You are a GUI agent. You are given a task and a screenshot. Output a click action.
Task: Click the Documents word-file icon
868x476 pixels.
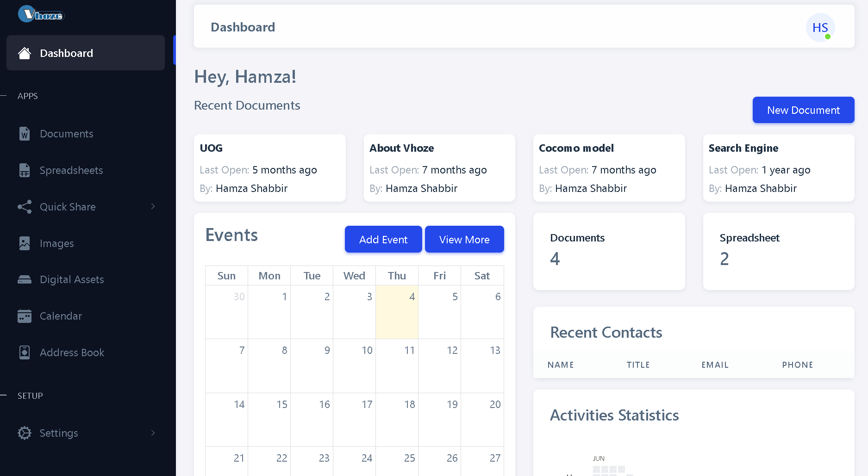pyautogui.click(x=25, y=134)
